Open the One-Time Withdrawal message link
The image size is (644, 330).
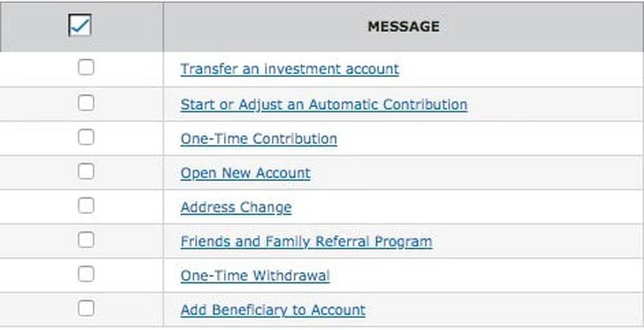click(x=255, y=276)
